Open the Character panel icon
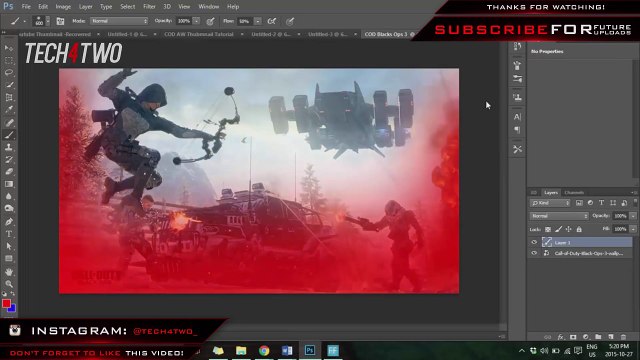The height and width of the screenshot is (360, 640). click(x=517, y=117)
